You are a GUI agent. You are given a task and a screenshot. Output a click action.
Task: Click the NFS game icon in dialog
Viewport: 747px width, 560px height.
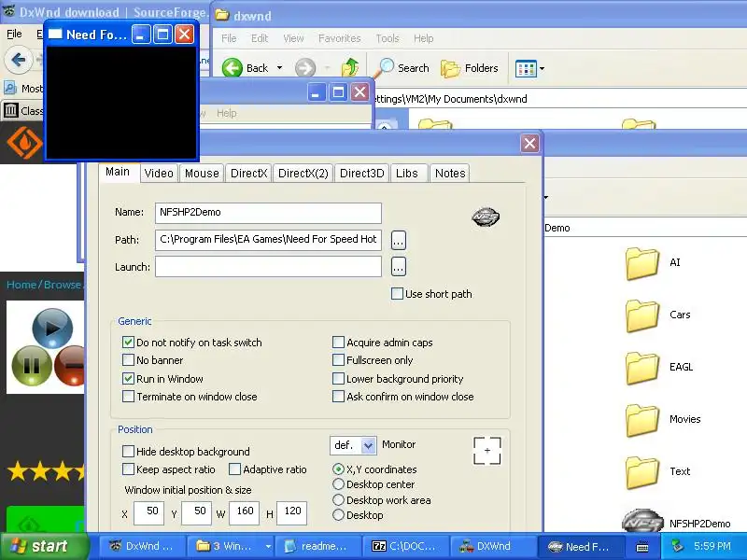point(486,217)
